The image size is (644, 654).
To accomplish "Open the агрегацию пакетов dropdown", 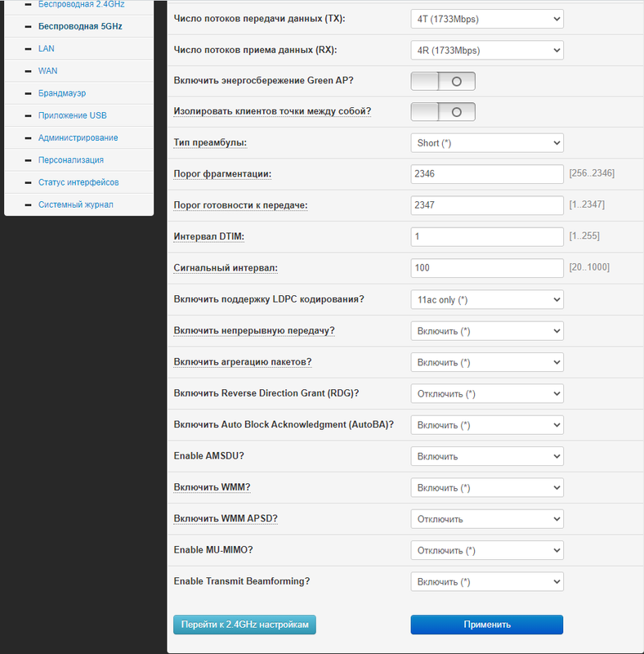I will (487, 362).
